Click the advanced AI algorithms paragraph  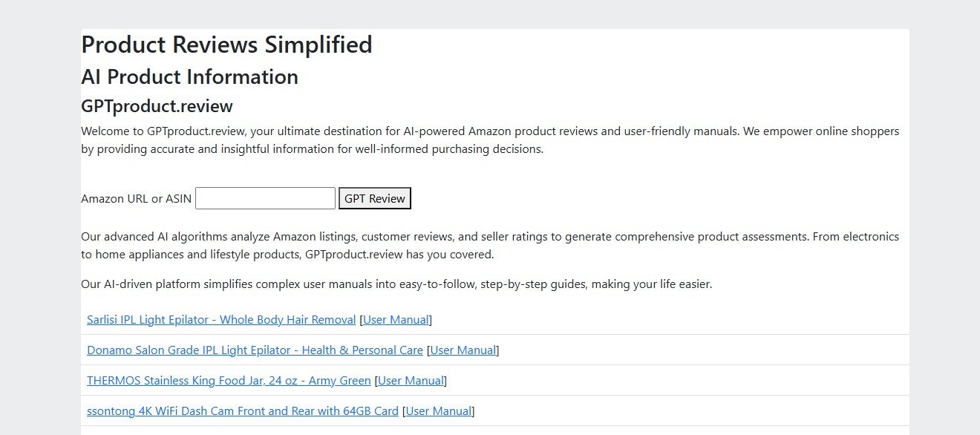pos(490,245)
